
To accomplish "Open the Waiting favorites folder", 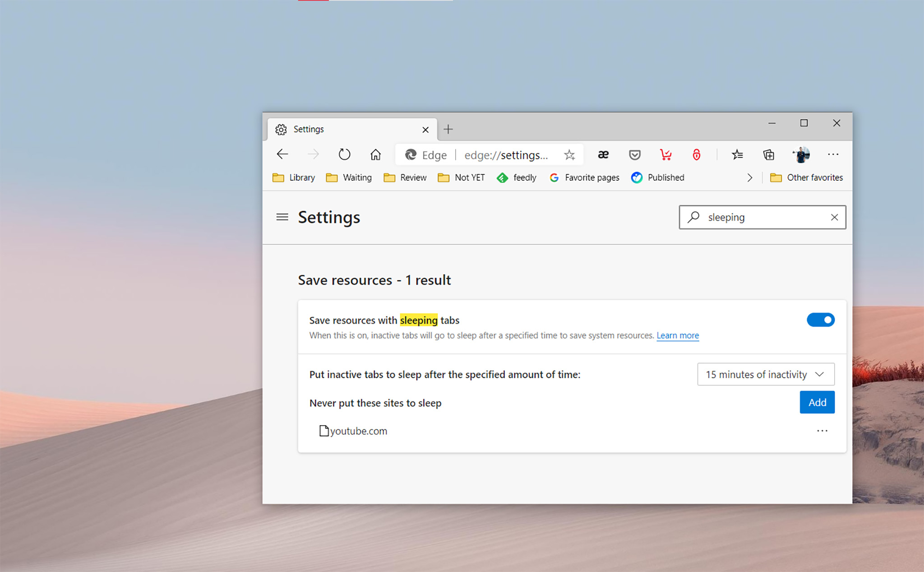I will tap(349, 177).
